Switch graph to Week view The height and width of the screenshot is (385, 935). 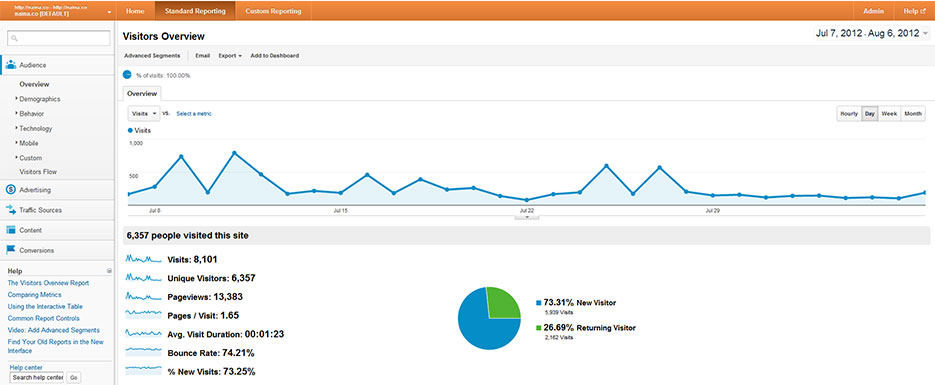[890, 113]
